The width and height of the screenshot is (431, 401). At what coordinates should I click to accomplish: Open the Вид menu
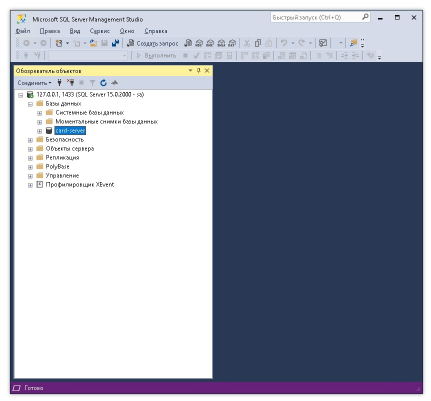(75, 31)
